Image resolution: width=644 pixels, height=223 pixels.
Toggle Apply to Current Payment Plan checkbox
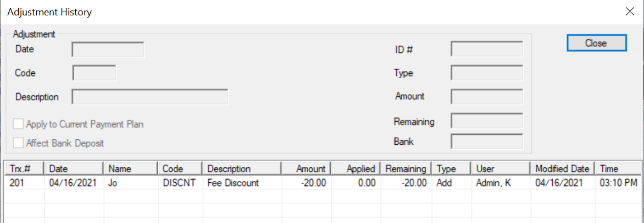click(x=19, y=124)
